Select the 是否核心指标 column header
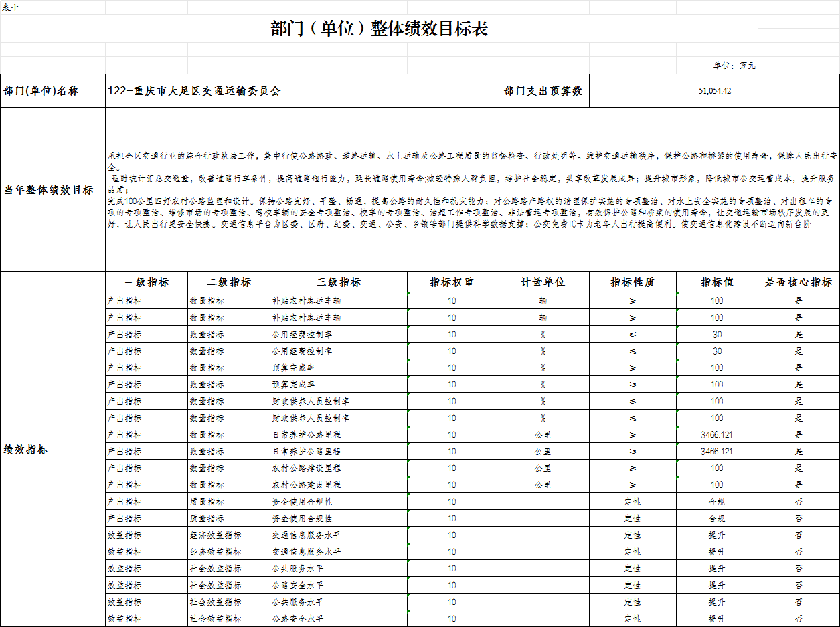The image size is (840, 627). click(798, 282)
